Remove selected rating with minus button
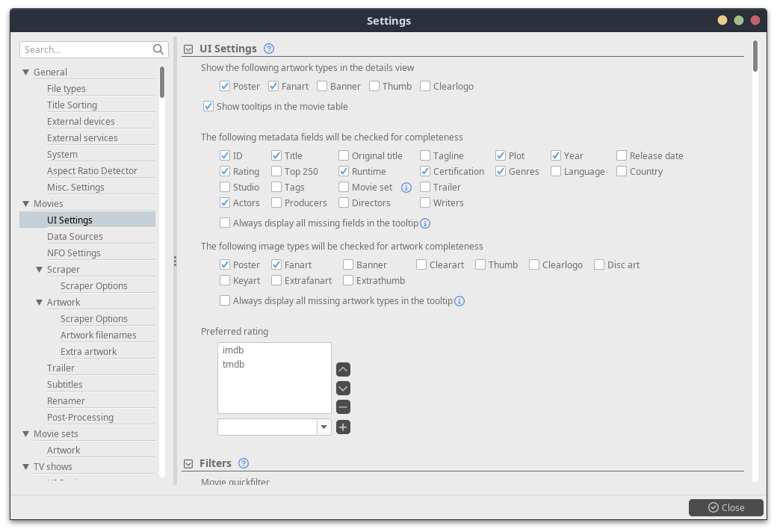The width and height of the screenshot is (777, 532). pos(343,407)
